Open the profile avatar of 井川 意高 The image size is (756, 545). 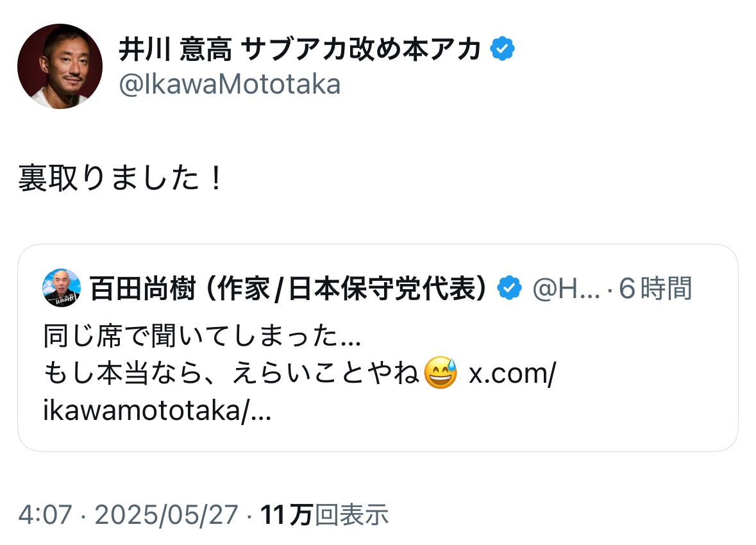60,66
